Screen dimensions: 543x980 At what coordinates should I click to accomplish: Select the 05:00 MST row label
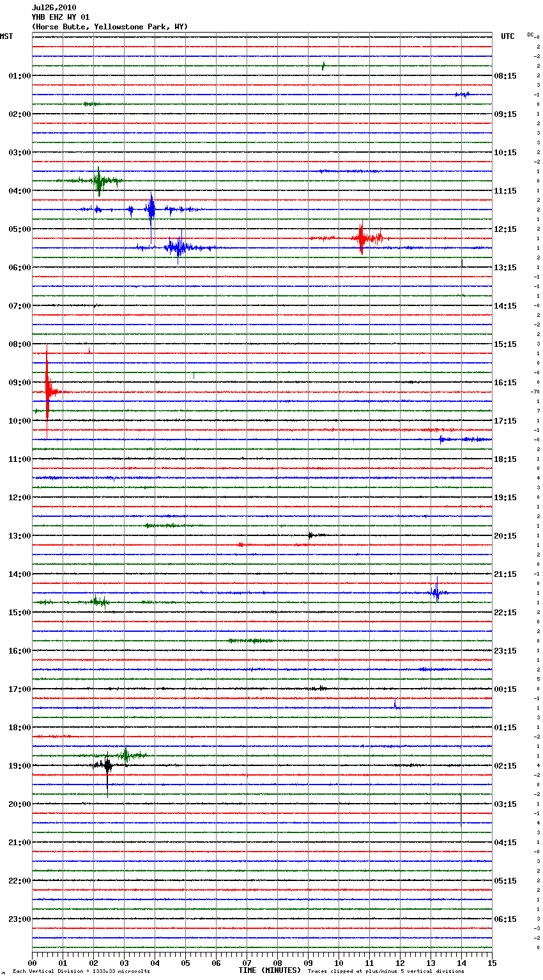(x=20, y=229)
